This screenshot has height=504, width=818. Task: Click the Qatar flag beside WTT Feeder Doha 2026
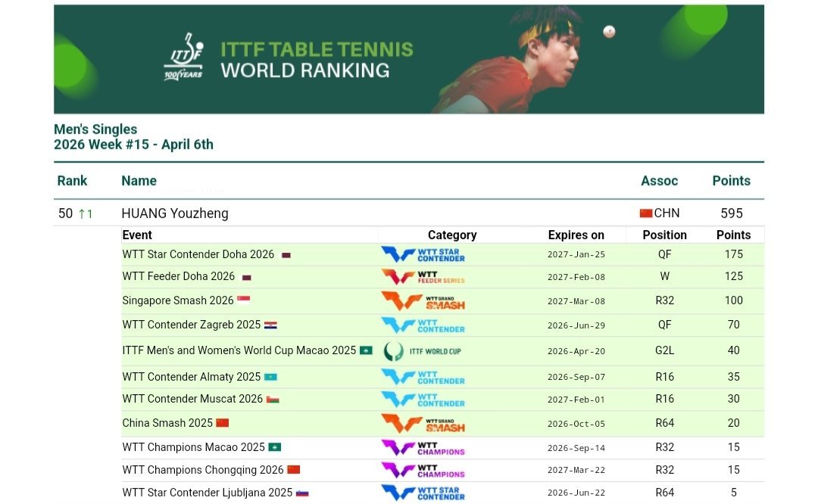pos(247,278)
